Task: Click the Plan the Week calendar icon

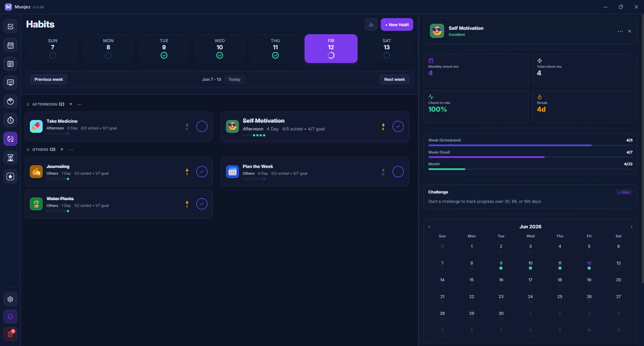Action: pyautogui.click(x=232, y=172)
